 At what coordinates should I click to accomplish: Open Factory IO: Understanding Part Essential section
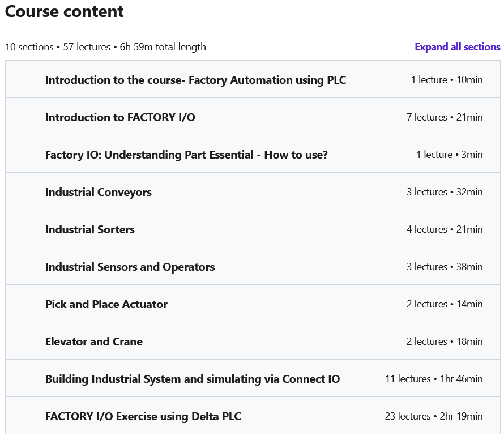click(x=186, y=155)
